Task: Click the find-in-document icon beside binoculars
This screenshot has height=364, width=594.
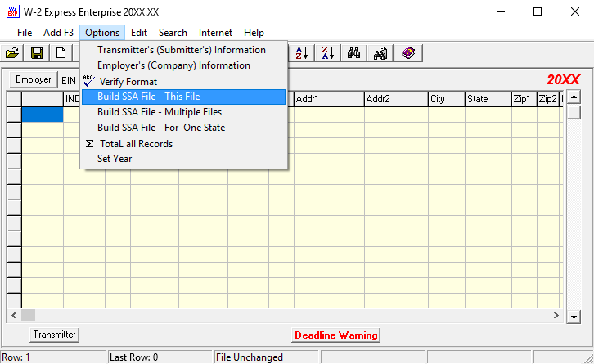Action: [x=380, y=53]
